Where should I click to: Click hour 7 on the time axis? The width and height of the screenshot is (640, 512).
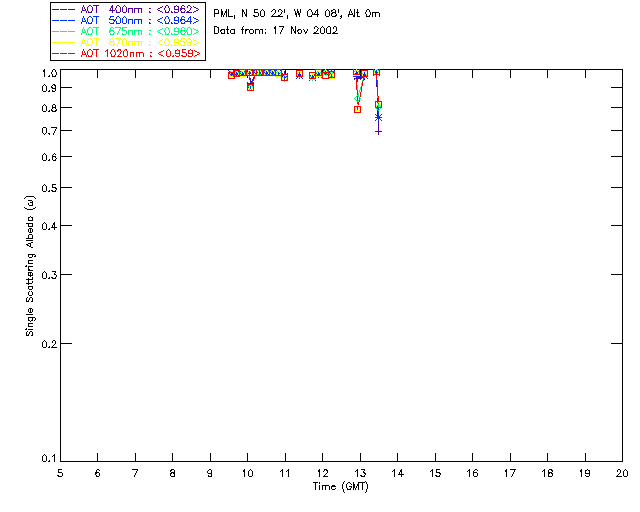pos(135,473)
